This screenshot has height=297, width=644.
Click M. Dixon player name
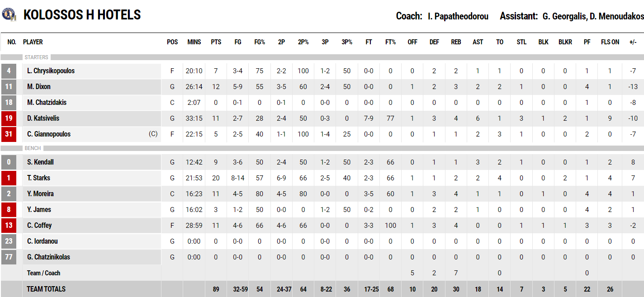39,87
